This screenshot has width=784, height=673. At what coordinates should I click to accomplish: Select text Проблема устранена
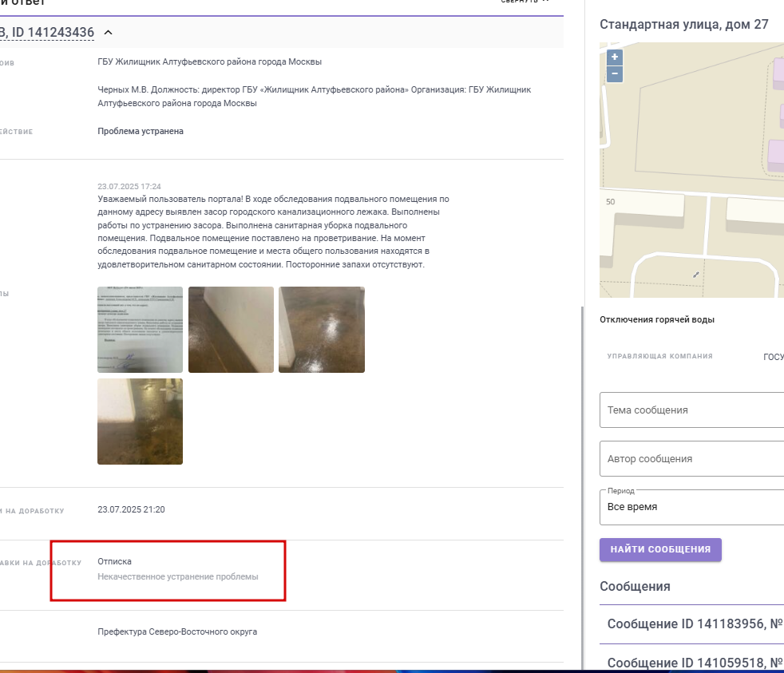pos(141,131)
